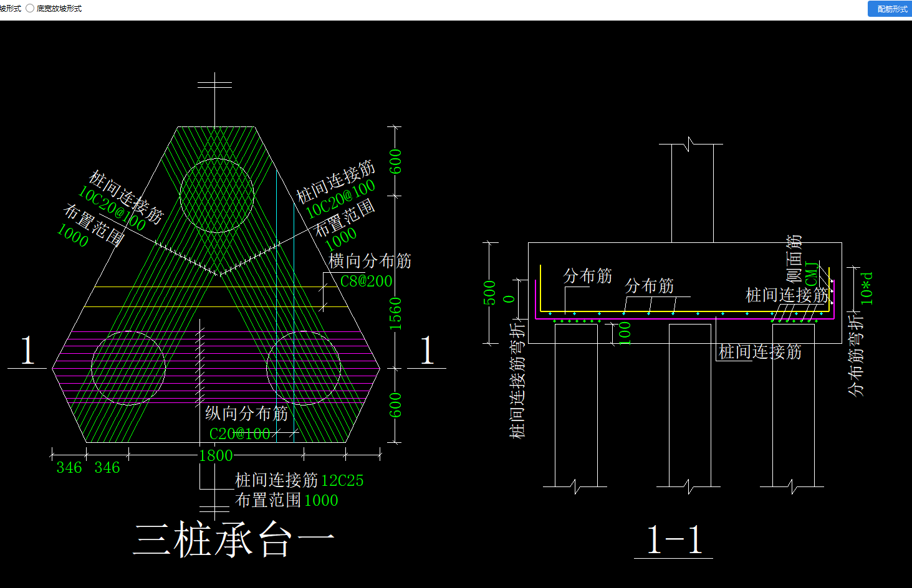This screenshot has width=912, height=588.
Task: Click the 分布筋弯折 vertical label
Action: click(x=856, y=355)
